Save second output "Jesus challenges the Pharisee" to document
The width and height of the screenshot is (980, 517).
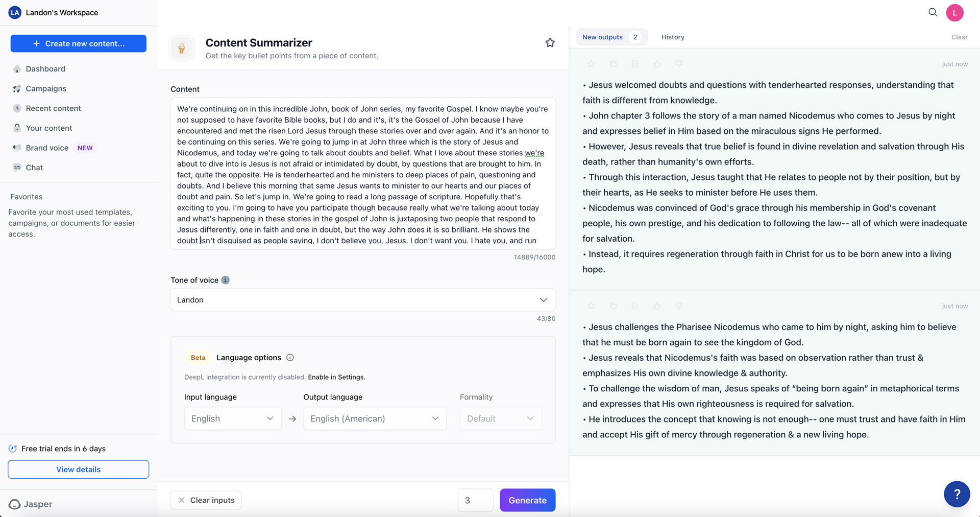(635, 306)
